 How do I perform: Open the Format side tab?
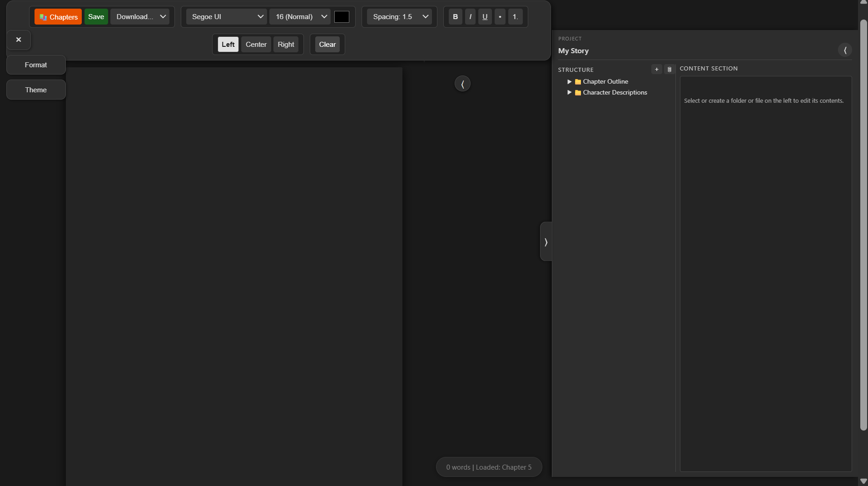tap(36, 65)
